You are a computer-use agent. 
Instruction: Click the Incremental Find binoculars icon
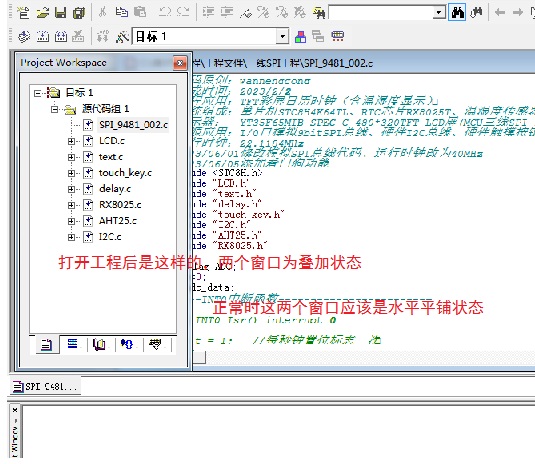click(476, 13)
